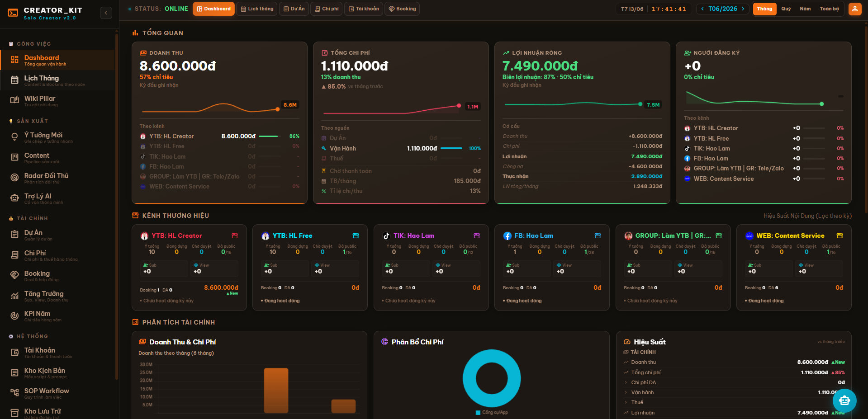Click the 7.490.000đ net profit value
Image resolution: width=868 pixels, height=419 pixels.
coord(540,66)
